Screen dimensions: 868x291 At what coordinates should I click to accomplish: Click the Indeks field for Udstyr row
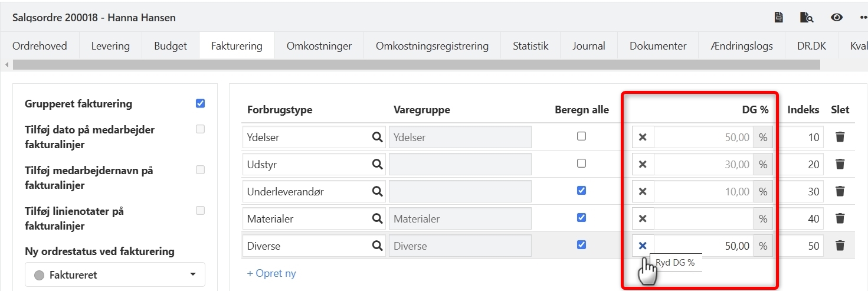click(804, 164)
